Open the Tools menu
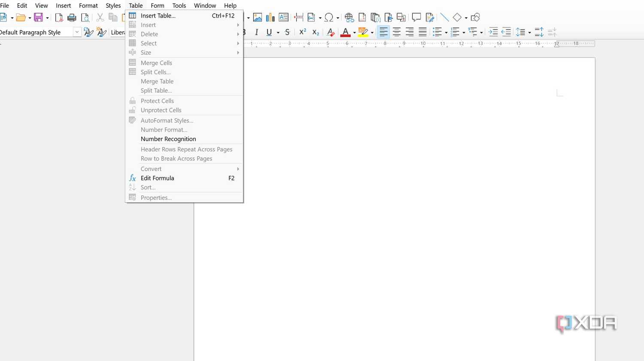644x361 pixels. (179, 6)
